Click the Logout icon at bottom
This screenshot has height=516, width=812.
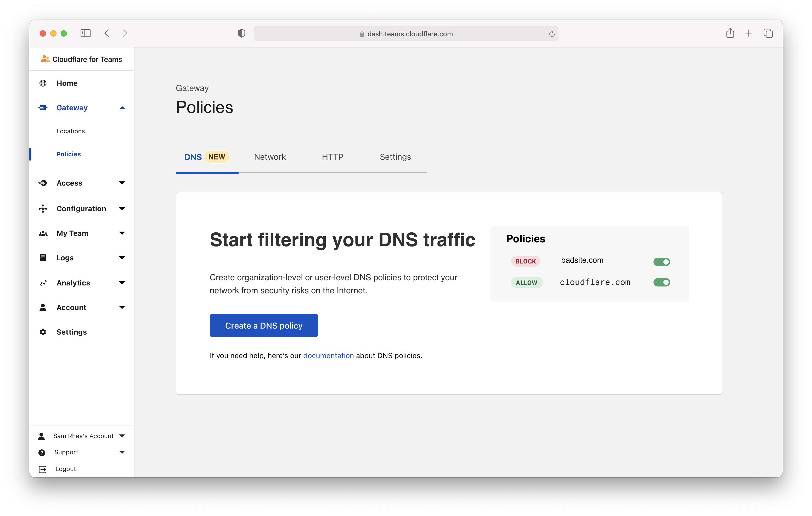42,469
